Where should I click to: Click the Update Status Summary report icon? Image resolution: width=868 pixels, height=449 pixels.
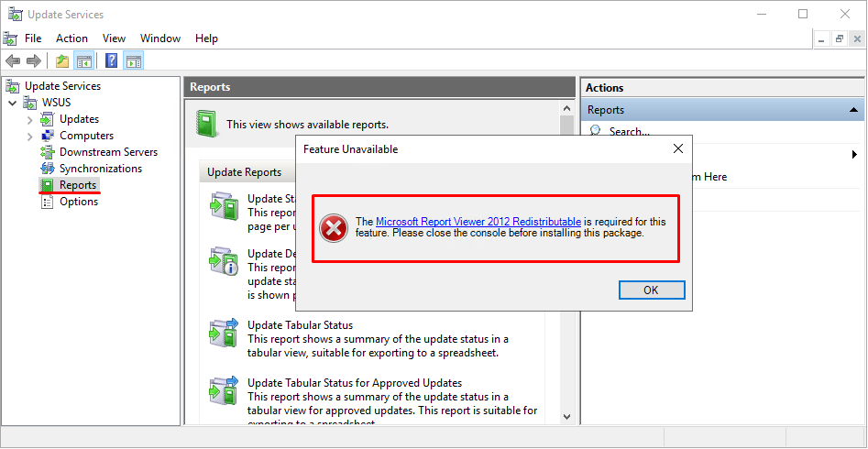point(224,206)
